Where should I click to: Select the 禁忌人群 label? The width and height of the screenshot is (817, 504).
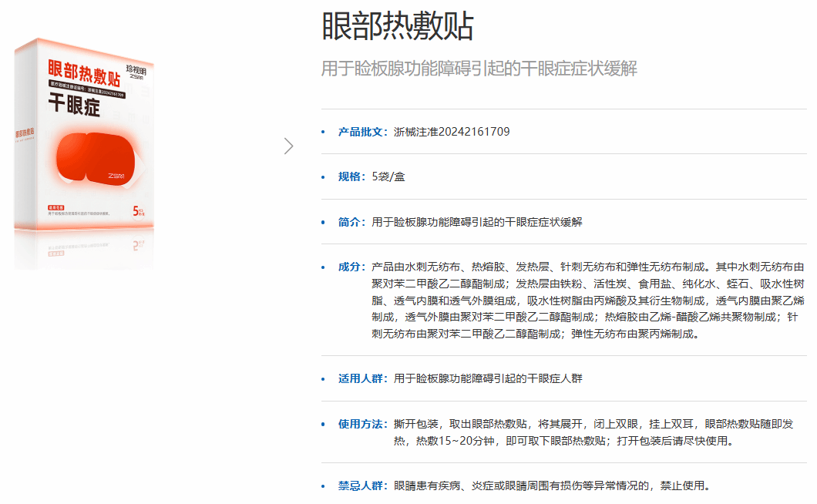pyautogui.click(x=361, y=486)
